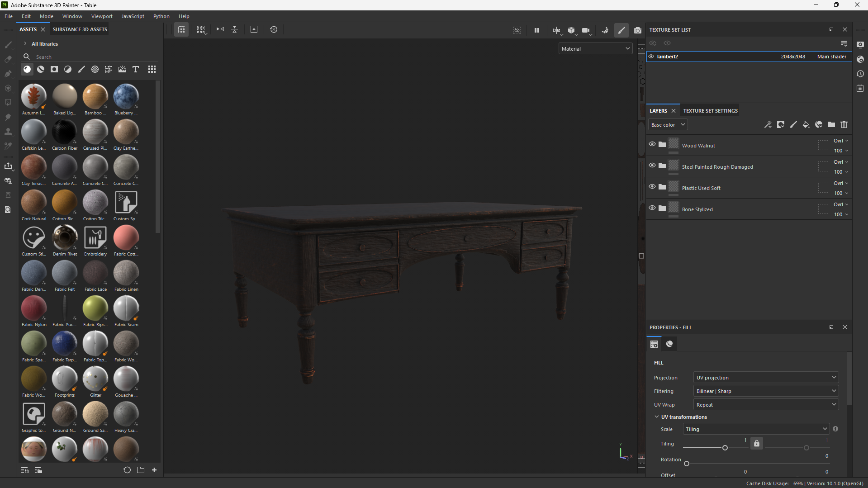Image resolution: width=868 pixels, height=488 pixels.
Task: Adjust the Rotation slider handle
Action: click(x=687, y=464)
